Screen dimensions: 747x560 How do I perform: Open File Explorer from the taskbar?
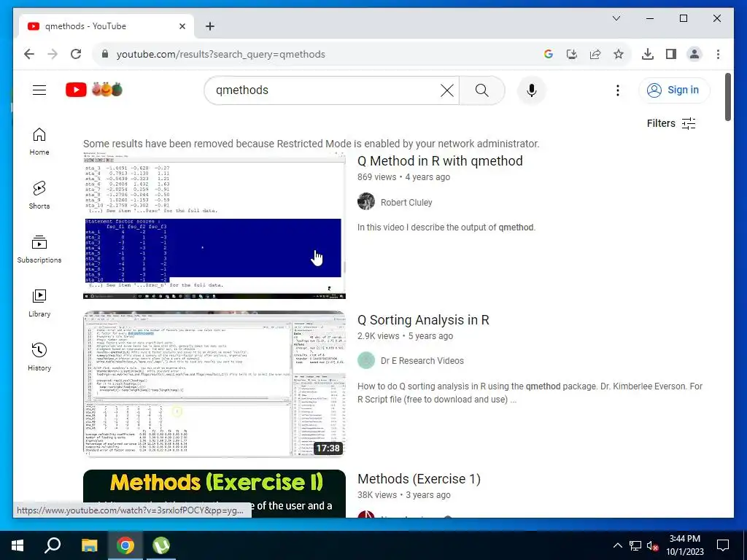pos(89,545)
